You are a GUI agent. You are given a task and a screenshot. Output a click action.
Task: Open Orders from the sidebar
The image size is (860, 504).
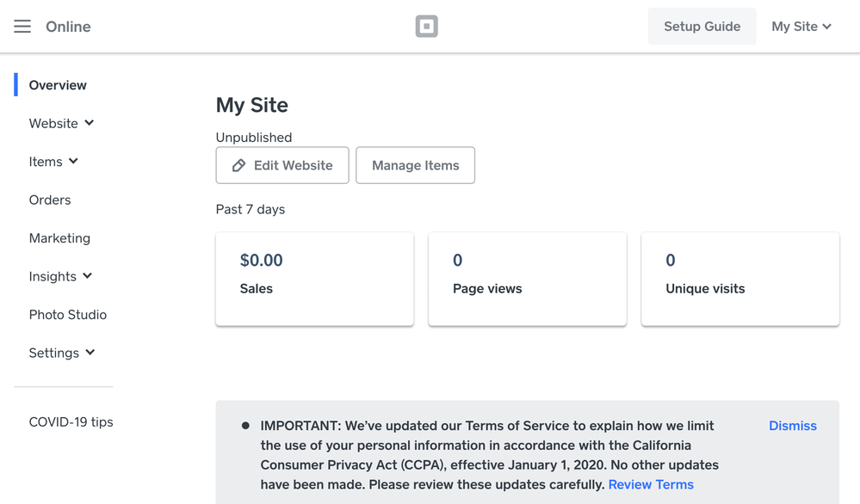click(x=50, y=200)
